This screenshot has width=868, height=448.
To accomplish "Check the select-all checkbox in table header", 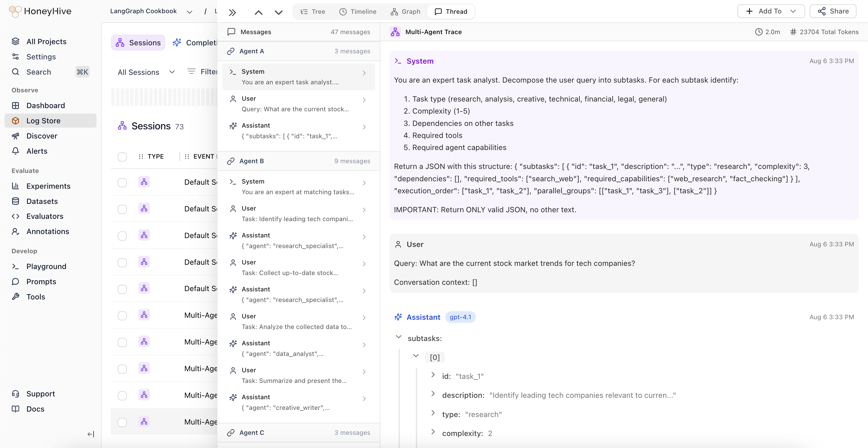I will coord(122,157).
